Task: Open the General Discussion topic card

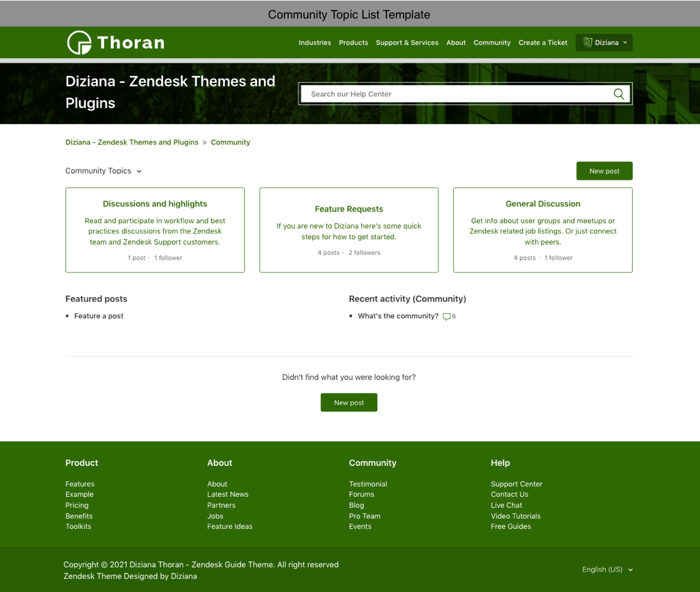Action: pos(542,204)
